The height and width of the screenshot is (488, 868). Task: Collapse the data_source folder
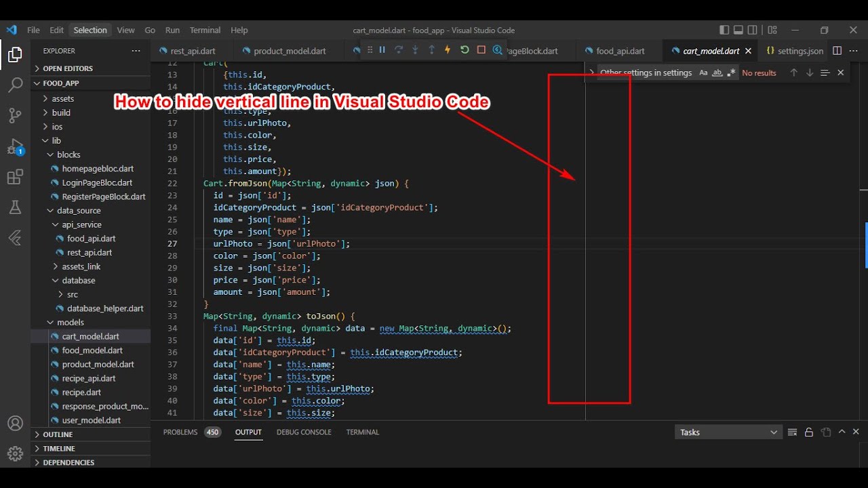click(x=91, y=210)
